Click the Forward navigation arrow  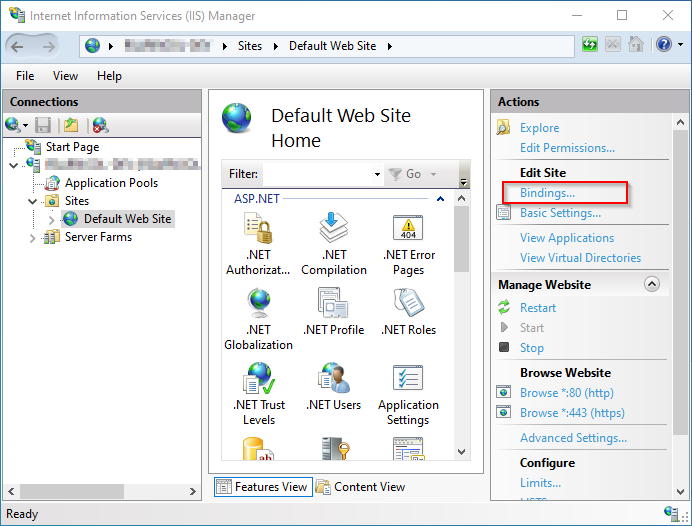[x=49, y=46]
